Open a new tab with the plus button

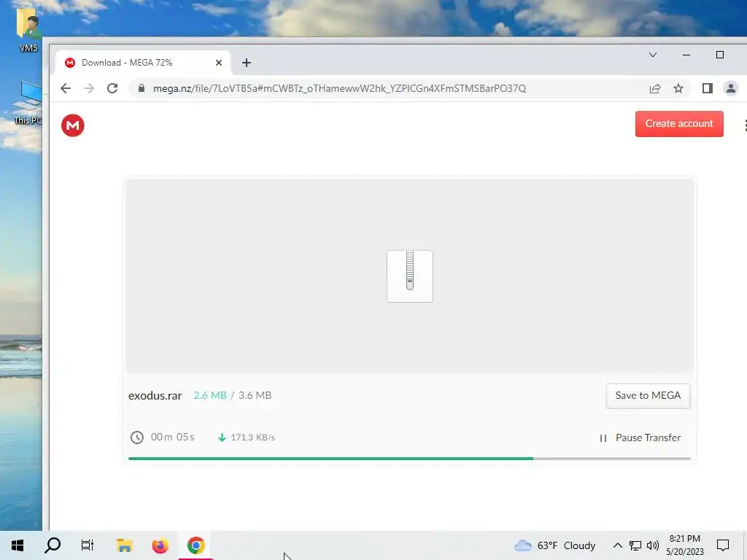click(x=247, y=63)
